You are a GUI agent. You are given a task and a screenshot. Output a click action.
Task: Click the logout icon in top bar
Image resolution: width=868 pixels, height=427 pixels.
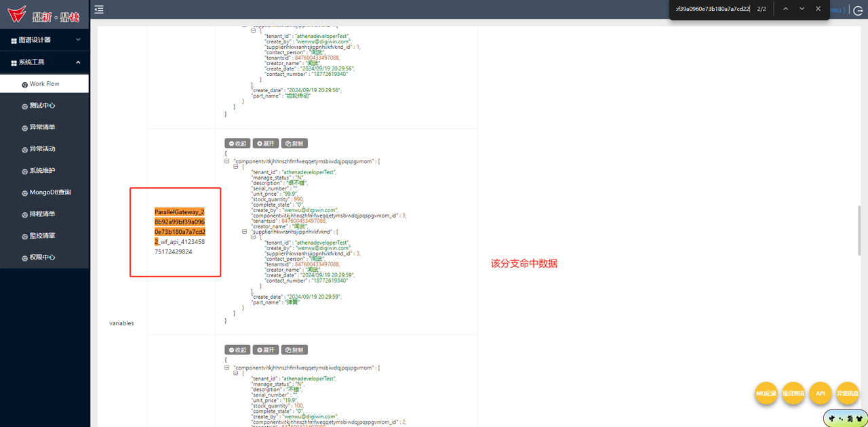click(x=858, y=10)
